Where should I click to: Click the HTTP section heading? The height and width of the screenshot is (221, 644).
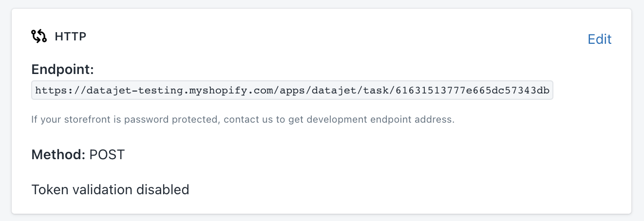point(70,36)
